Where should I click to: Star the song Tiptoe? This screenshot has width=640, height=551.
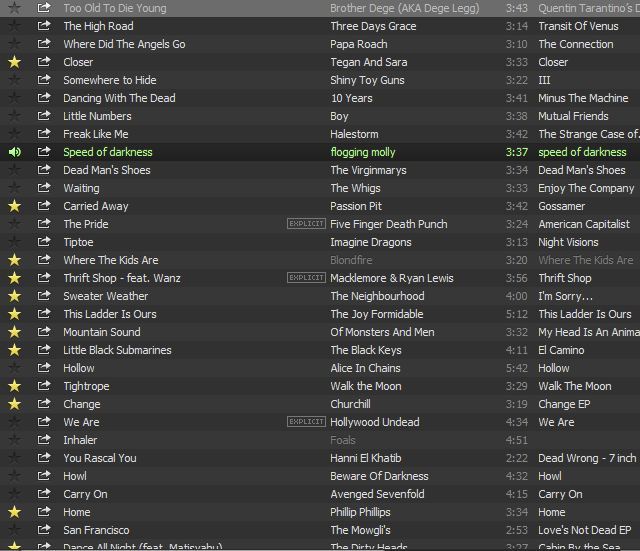point(14,242)
